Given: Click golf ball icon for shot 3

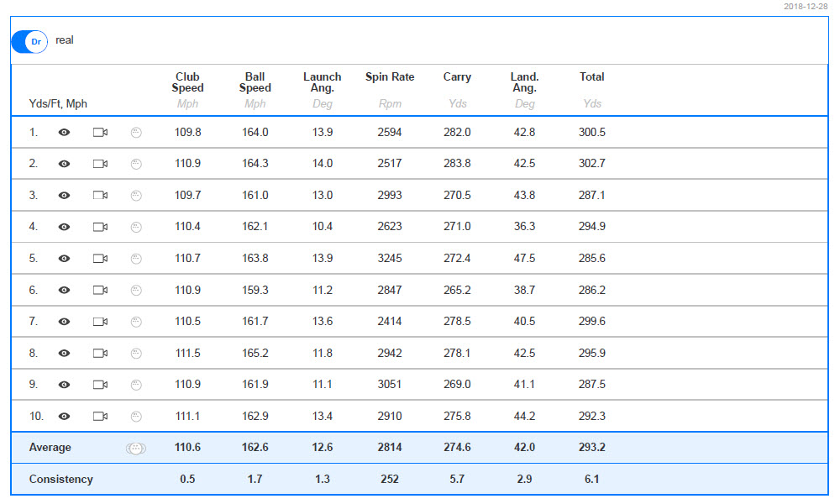Looking at the screenshot, I should click(137, 196).
